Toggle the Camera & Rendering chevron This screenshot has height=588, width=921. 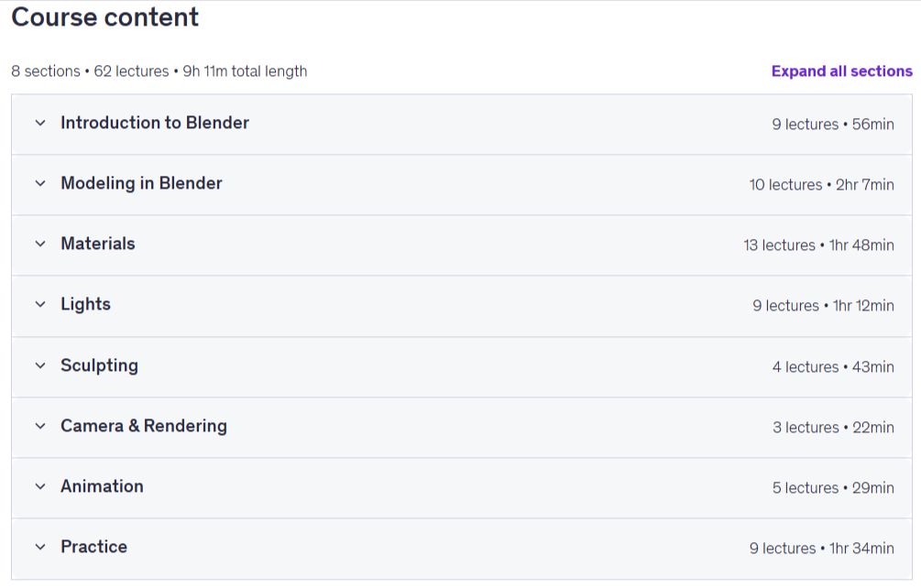point(40,426)
